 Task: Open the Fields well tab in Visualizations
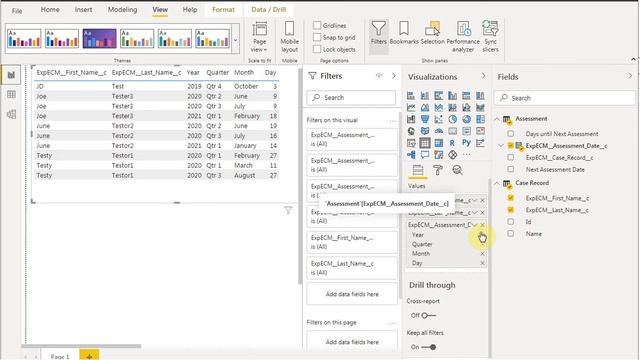418,170
